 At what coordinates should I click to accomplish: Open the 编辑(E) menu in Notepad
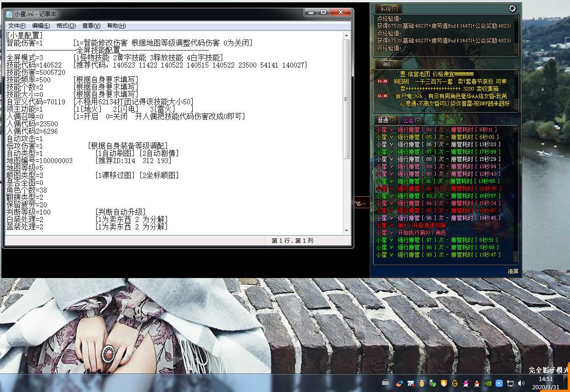41,26
